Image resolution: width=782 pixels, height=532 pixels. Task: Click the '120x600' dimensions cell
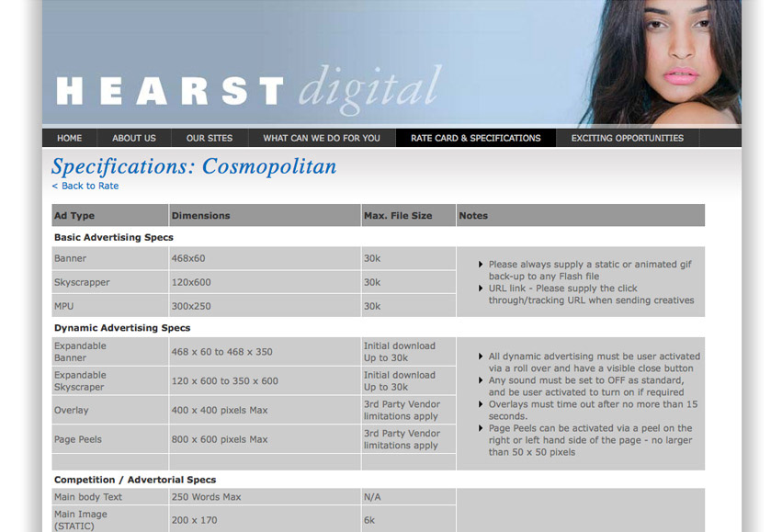click(x=265, y=282)
